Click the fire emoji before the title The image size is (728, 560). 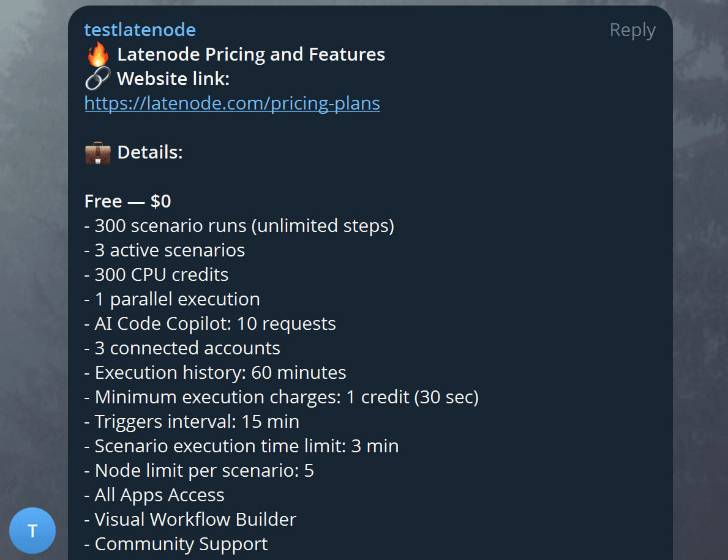[x=97, y=54]
